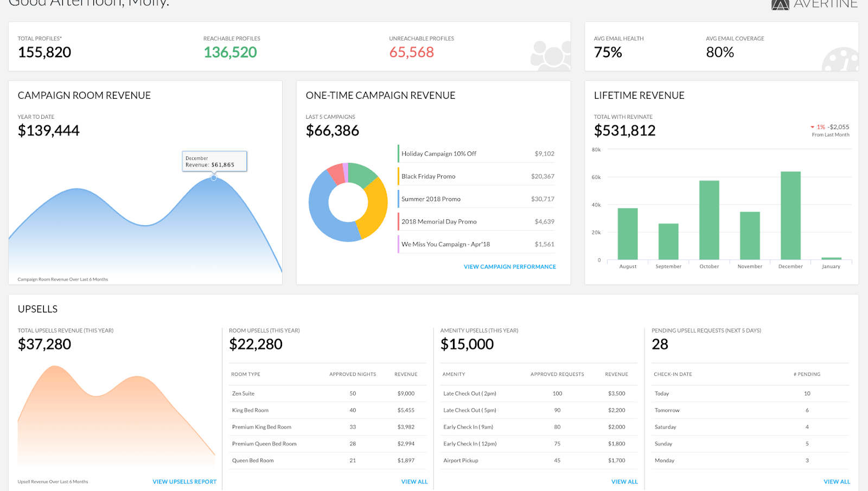
Task: Open the View Upsells Report link
Action: pos(184,482)
